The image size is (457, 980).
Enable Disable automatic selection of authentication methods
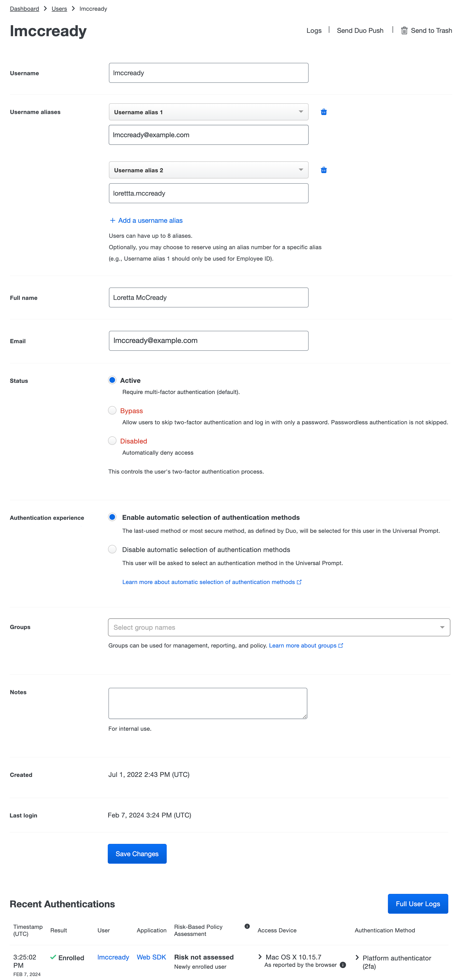[x=112, y=549]
